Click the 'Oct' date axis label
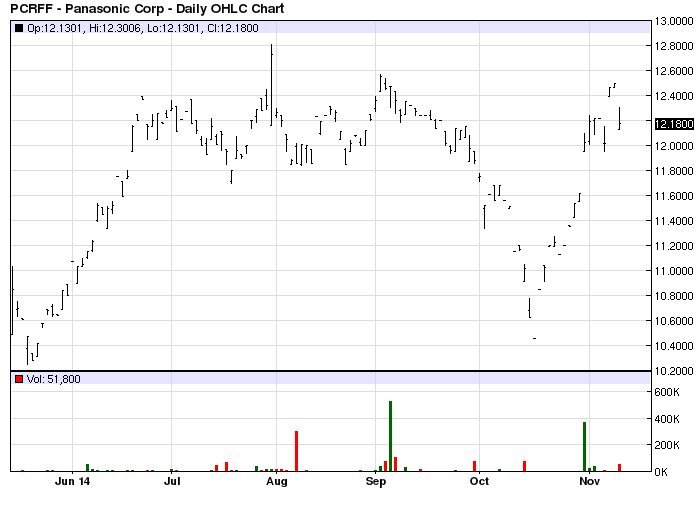 (479, 481)
